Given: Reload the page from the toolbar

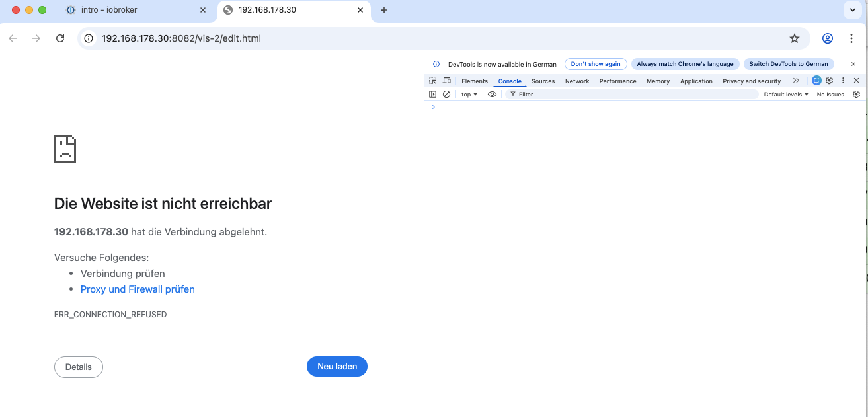Looking at the screenshot, I should click(60, 38).
